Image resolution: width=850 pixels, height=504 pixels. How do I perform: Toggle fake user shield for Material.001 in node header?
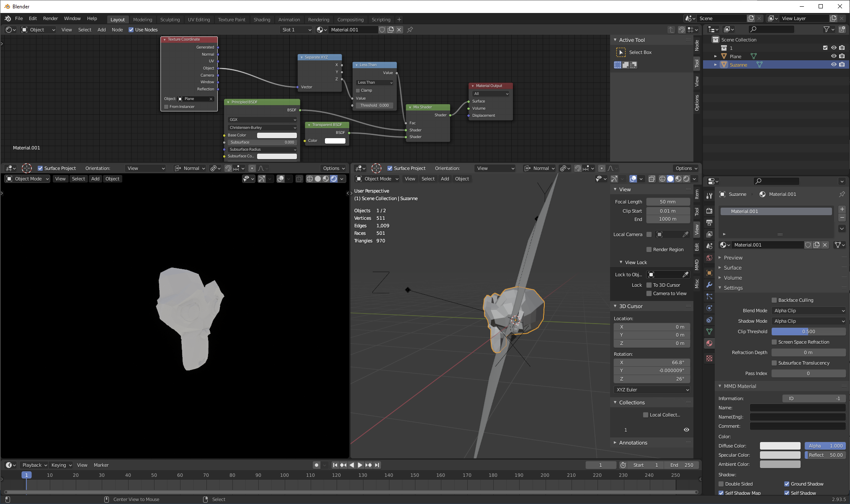point(382,30)
